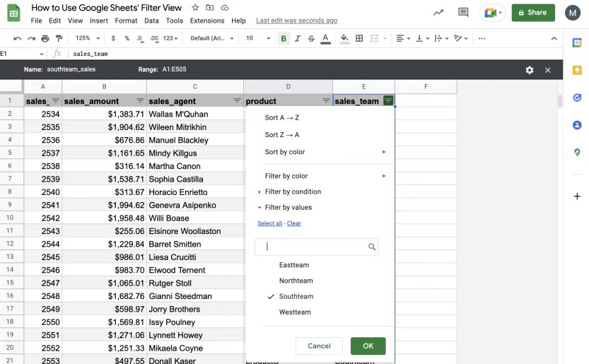Check the Westteam value
The height and width of the screenshot is (364, 589).
pos(295,312)
